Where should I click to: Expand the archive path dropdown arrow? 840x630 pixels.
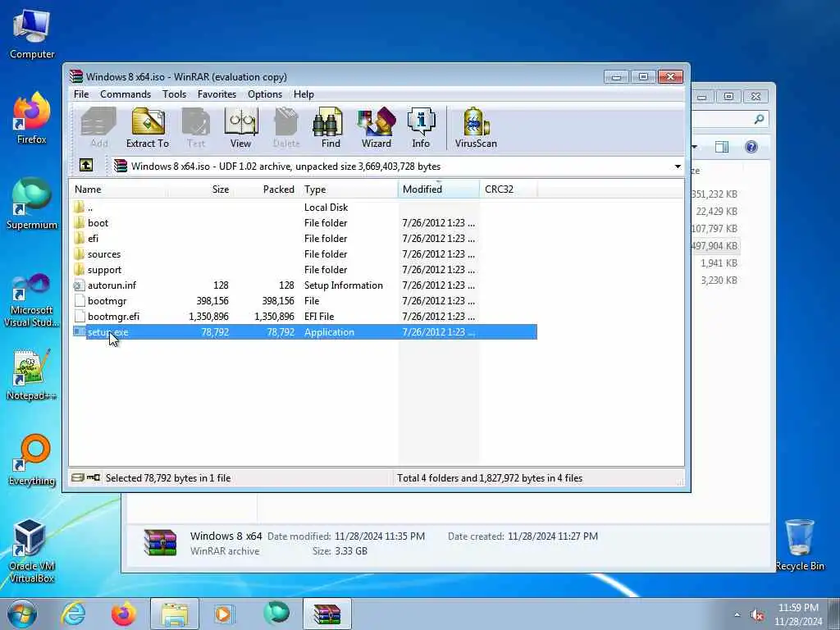coord(678,166)
